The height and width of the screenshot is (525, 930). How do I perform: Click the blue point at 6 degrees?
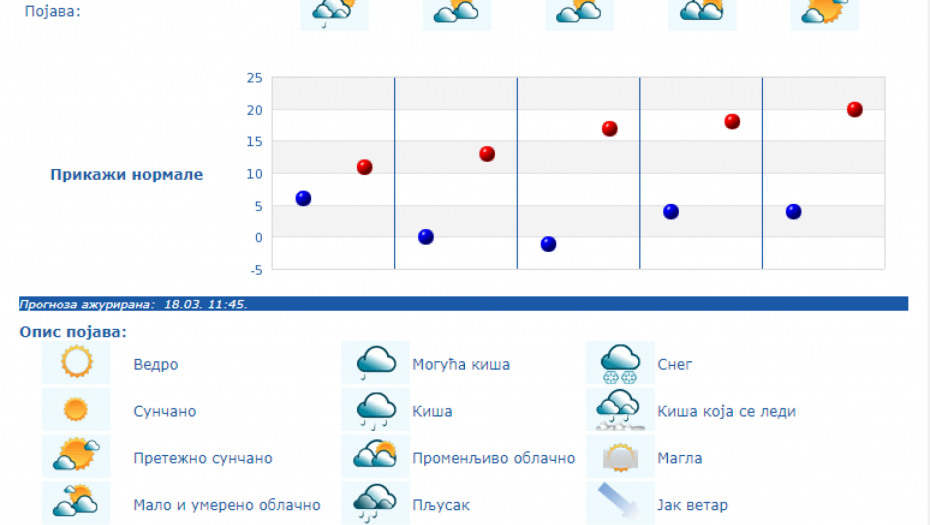pyautogui.click(x=303, y=198)
